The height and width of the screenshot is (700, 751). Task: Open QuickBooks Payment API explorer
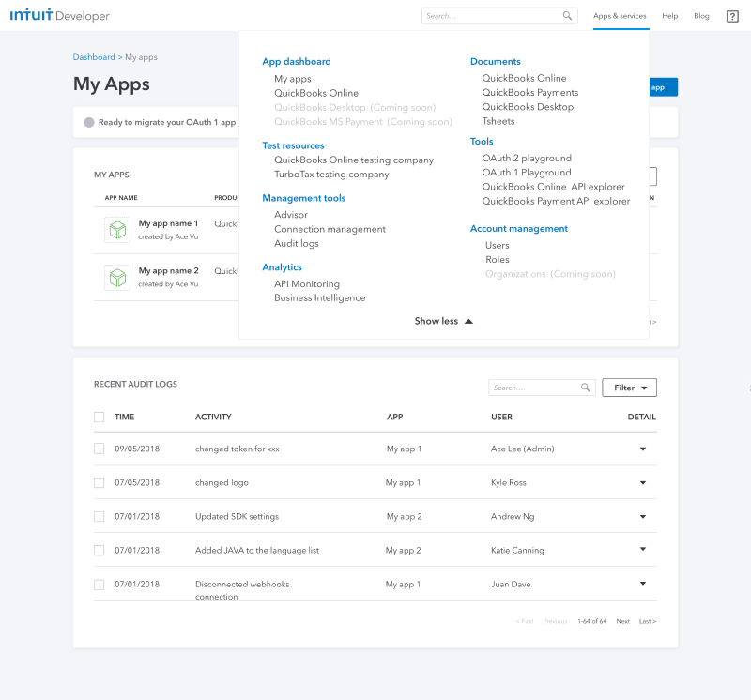pos(556,201)
